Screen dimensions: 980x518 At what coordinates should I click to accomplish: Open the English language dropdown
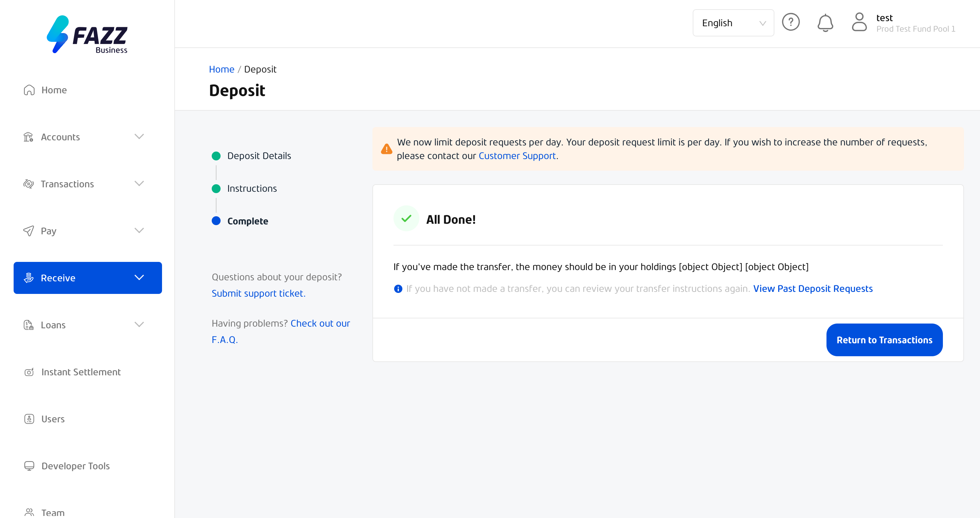(x=733, y=23)
